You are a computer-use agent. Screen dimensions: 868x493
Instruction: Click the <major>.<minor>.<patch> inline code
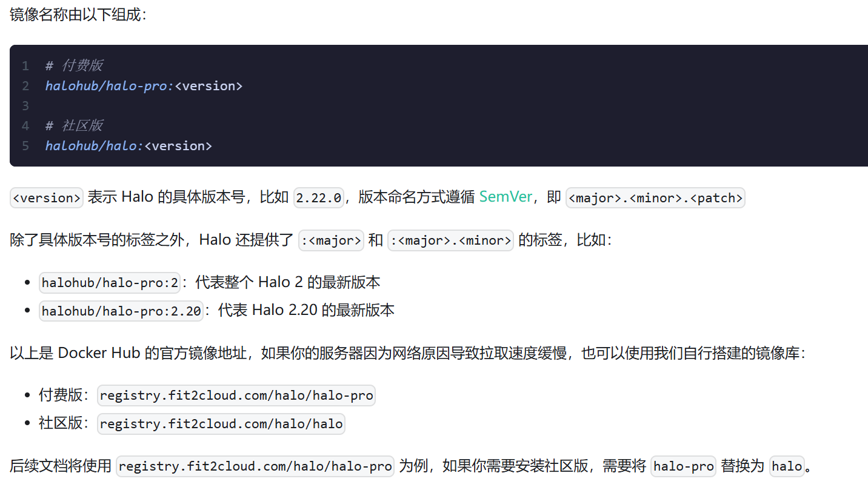click(x=655, y=198)
